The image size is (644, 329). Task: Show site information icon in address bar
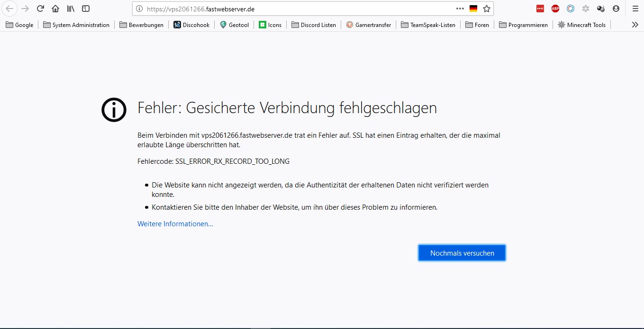[x=139, y=9]
